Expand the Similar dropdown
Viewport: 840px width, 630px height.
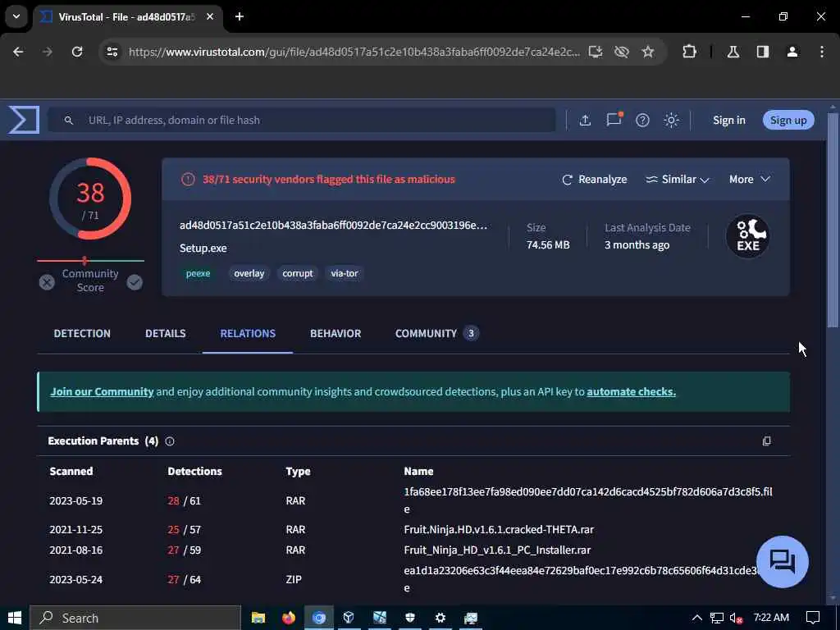677,180
